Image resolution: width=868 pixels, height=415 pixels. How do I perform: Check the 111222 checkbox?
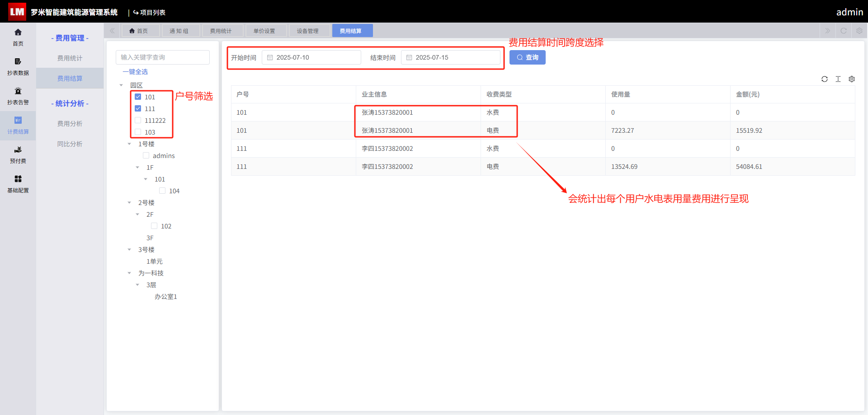pos(138,120)
